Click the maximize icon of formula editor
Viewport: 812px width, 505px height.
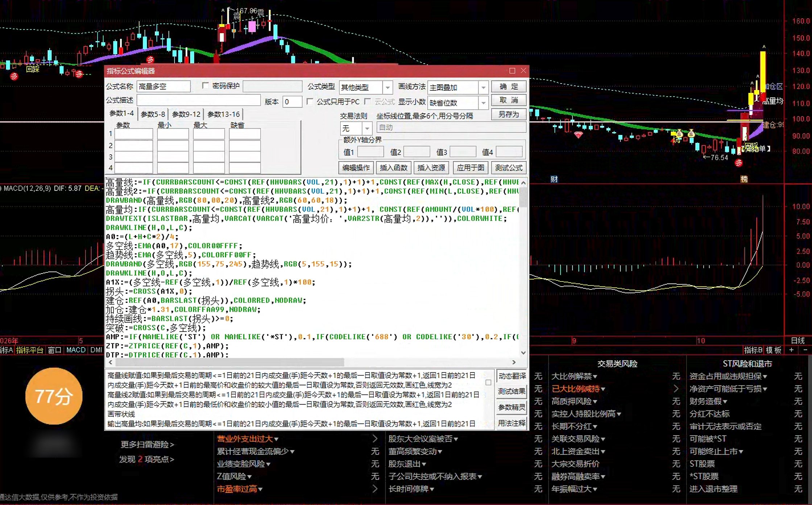[x=512, y=71]
